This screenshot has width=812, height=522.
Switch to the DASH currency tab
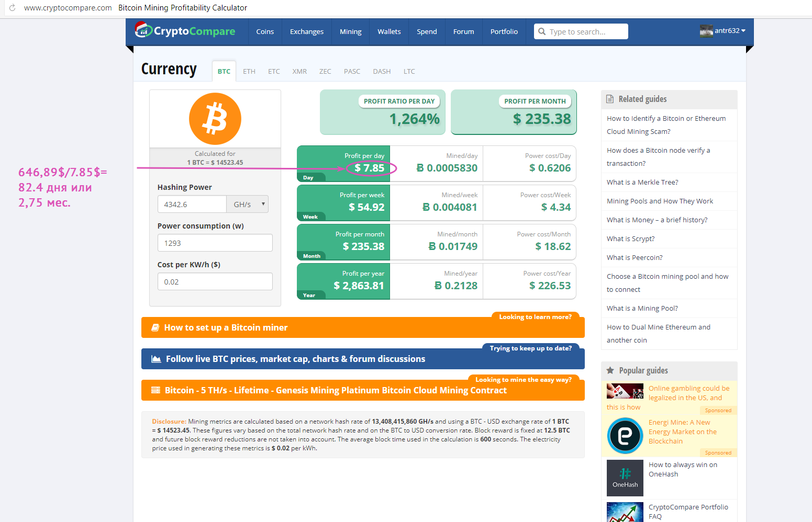[382, 71]
